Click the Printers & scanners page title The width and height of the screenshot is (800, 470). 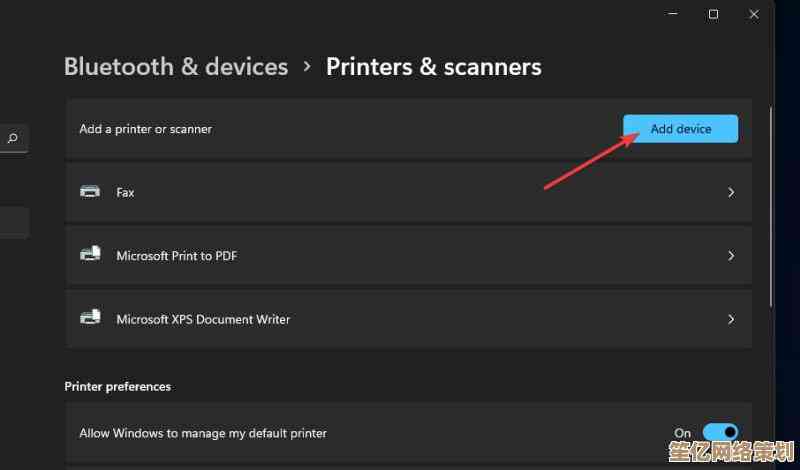(x=433, y=67)
